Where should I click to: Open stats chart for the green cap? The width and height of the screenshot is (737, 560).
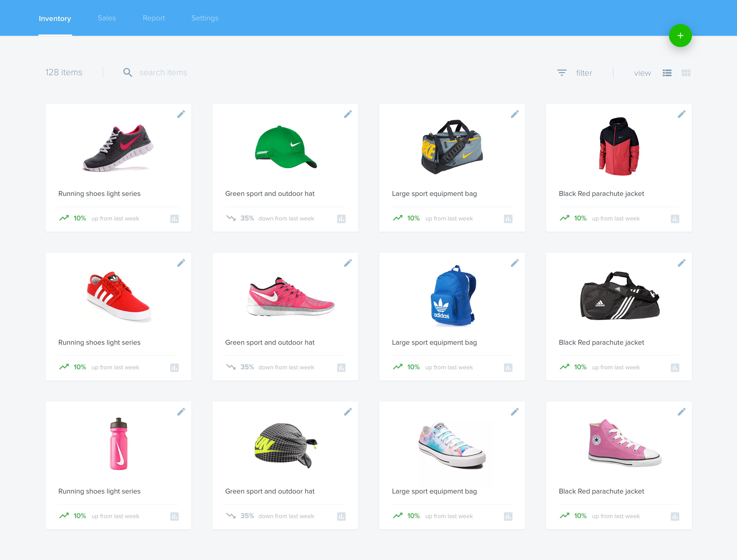click(341, 219)
